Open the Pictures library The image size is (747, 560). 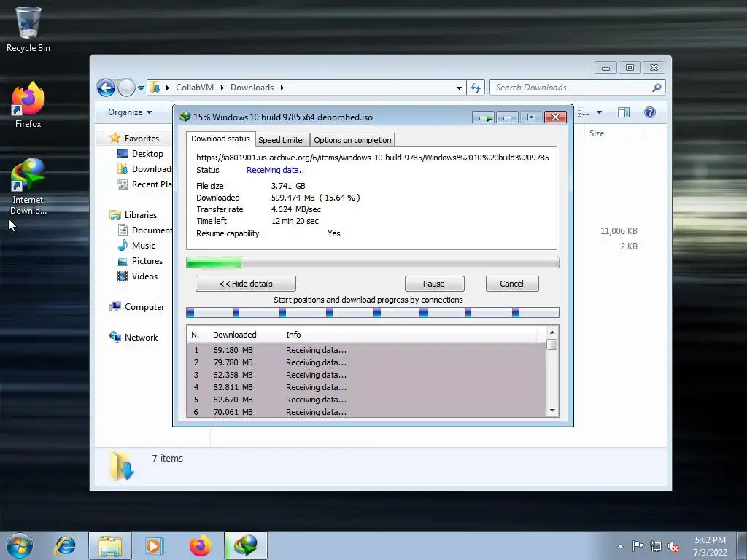point(147,261)
